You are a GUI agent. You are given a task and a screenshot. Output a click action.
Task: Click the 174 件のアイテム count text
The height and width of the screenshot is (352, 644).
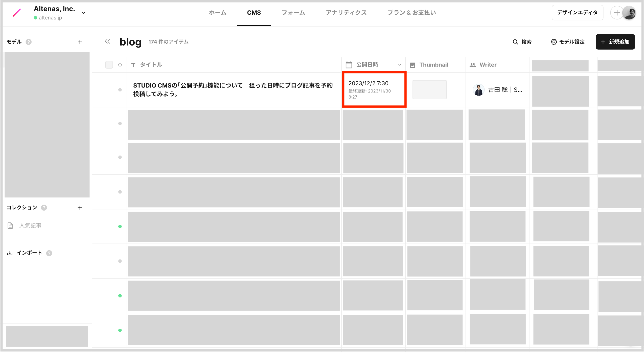(169, 42)
